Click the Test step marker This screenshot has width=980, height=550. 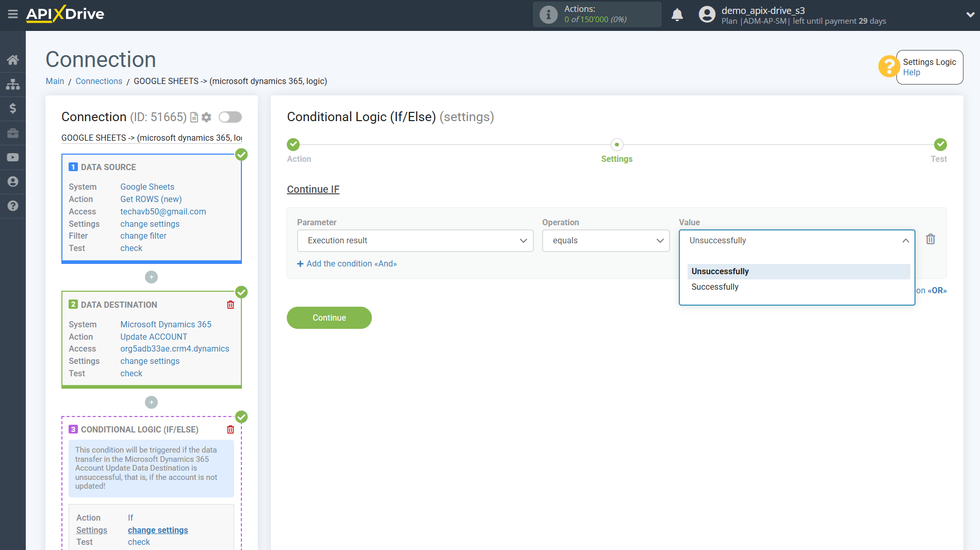coord(940,144)
